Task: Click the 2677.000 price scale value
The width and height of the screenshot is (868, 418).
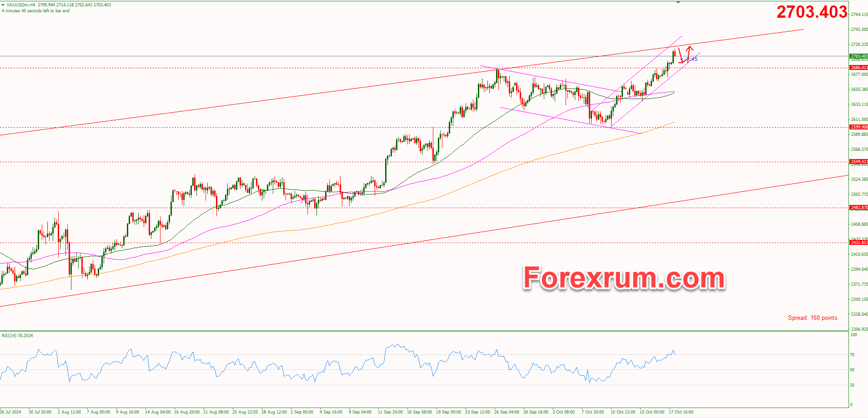Action: 859,75
